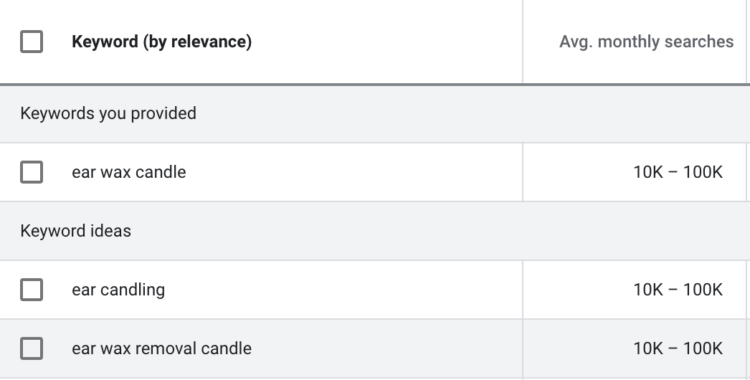Click the 10K – 100K value for ear candling
This screenshot has height=380, width=750.
pyautogui.click(x=678, y=290)
